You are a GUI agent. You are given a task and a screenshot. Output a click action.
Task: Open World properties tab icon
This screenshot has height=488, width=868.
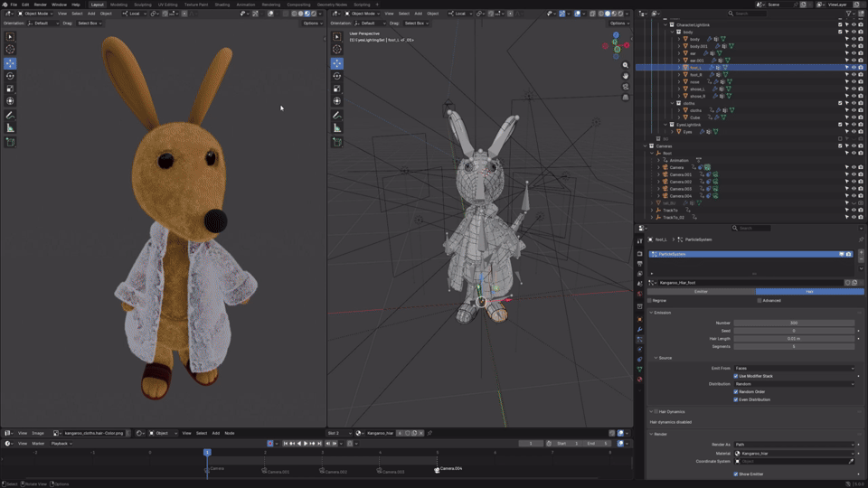pos(640,294)
